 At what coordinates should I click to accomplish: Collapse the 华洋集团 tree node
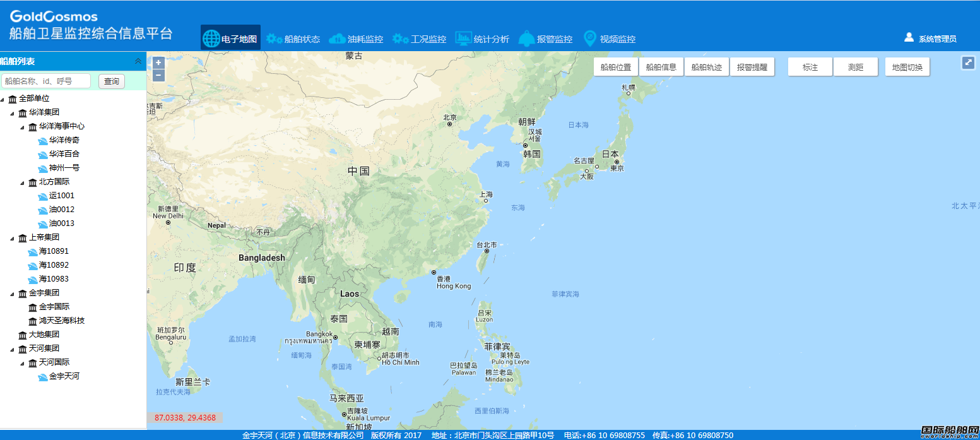(13, 113)
